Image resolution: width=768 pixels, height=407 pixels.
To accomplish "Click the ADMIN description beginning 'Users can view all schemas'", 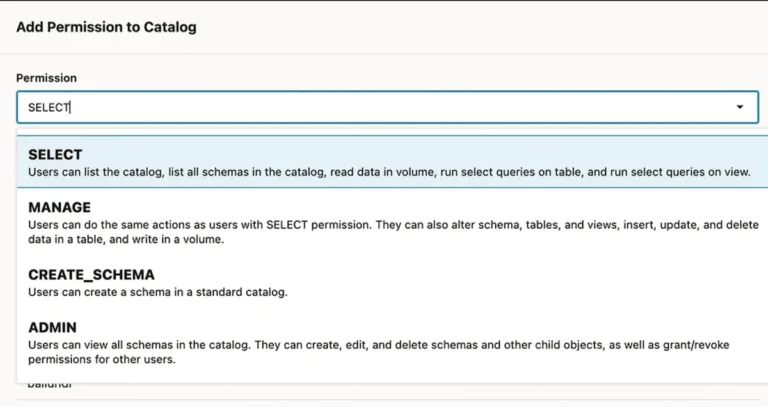I will 379,352.
